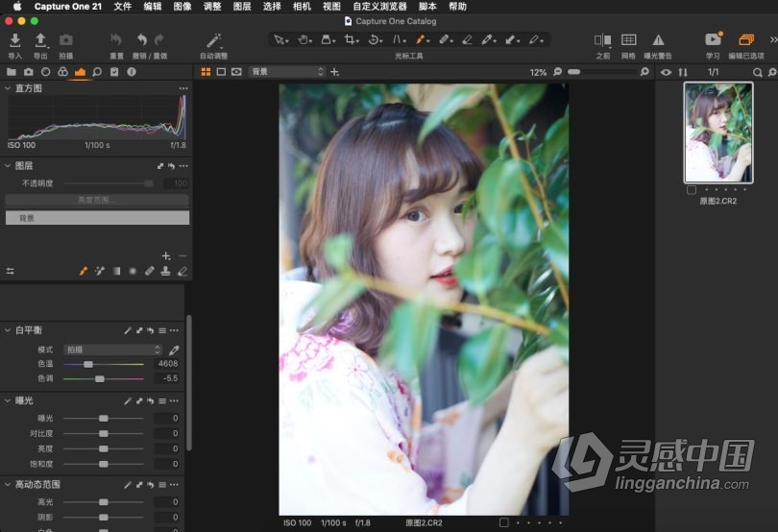Viewport: 778px width, 532px height.
Task: Click the 拍摄 capture camera icon
Action: point(66,39)
